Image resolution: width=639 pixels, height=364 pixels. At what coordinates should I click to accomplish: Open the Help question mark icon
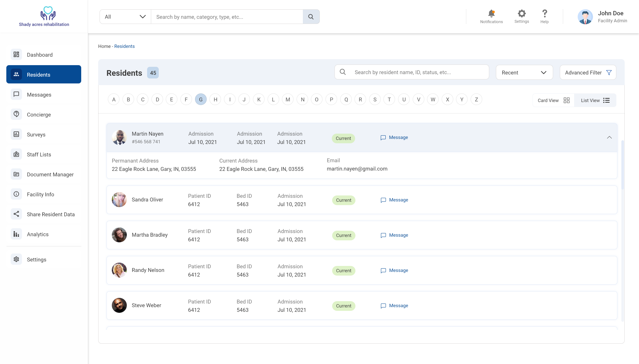pos(544,14)
